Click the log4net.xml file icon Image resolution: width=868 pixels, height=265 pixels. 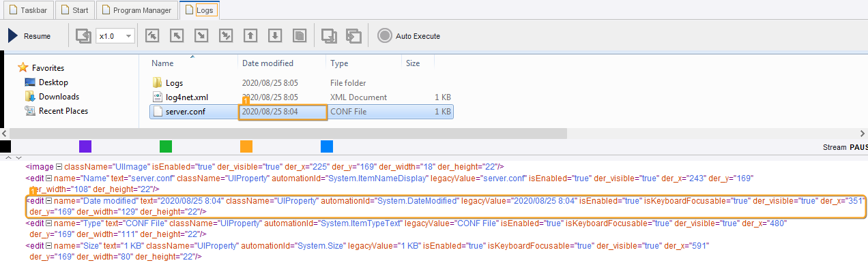[158, 97]
